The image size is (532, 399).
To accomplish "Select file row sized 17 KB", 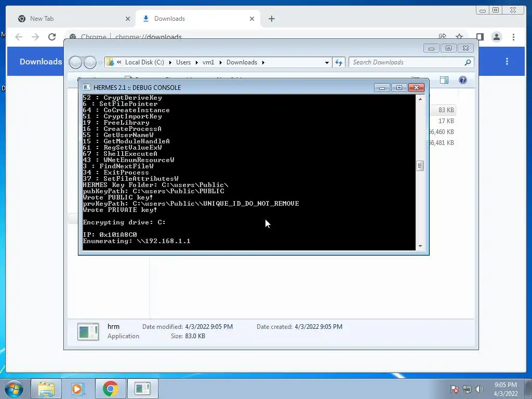I will pyautogui.click(x=443, y=121).
